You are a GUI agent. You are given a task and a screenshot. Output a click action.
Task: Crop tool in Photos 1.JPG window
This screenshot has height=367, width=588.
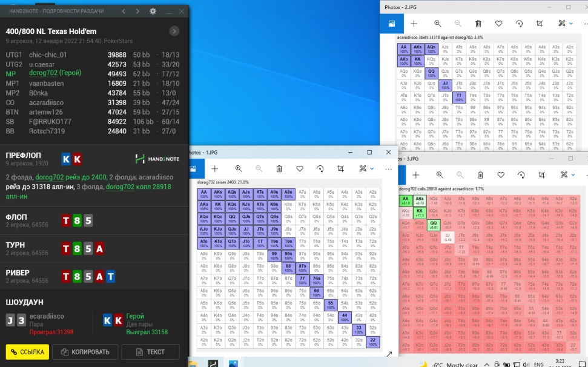tap(340, 169)
